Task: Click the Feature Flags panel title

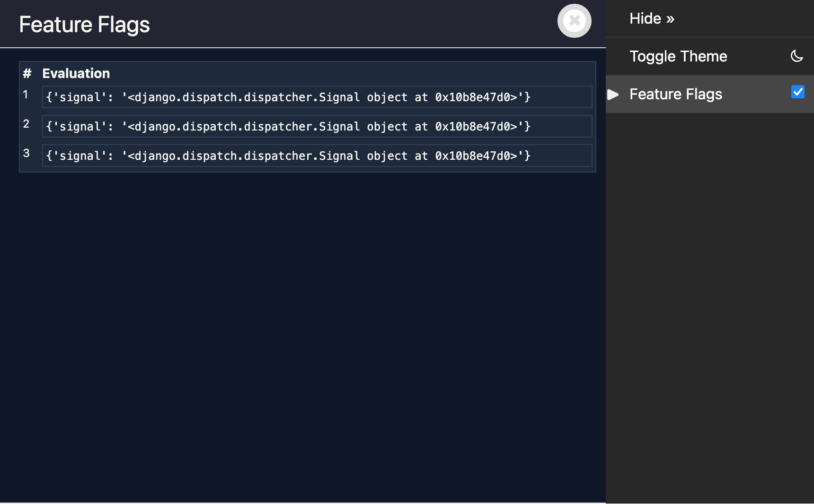Action: [x=84, y=24]
